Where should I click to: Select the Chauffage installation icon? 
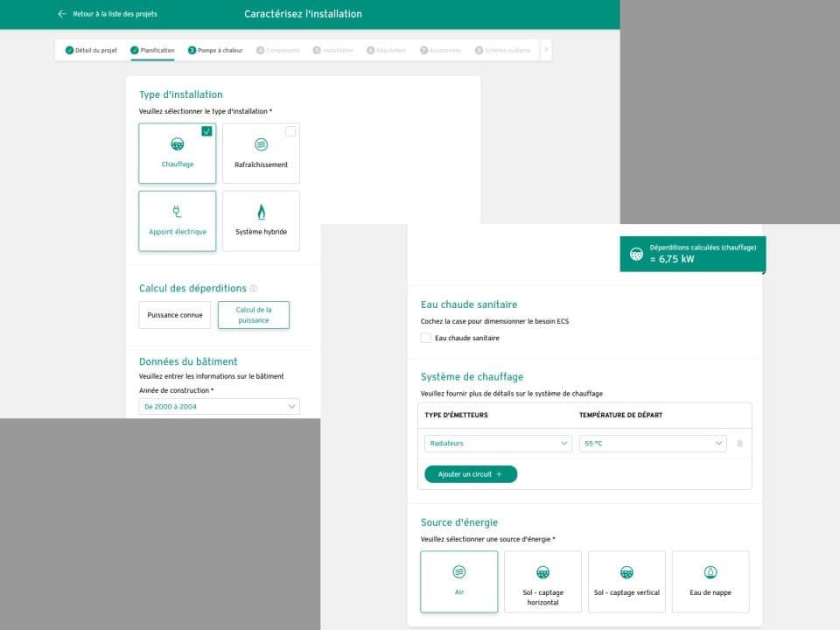coord(178,144)
